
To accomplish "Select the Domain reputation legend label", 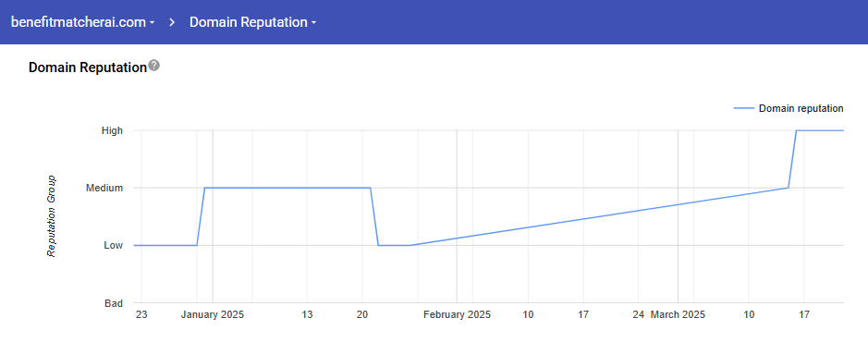I will click(x=801, y=108).
